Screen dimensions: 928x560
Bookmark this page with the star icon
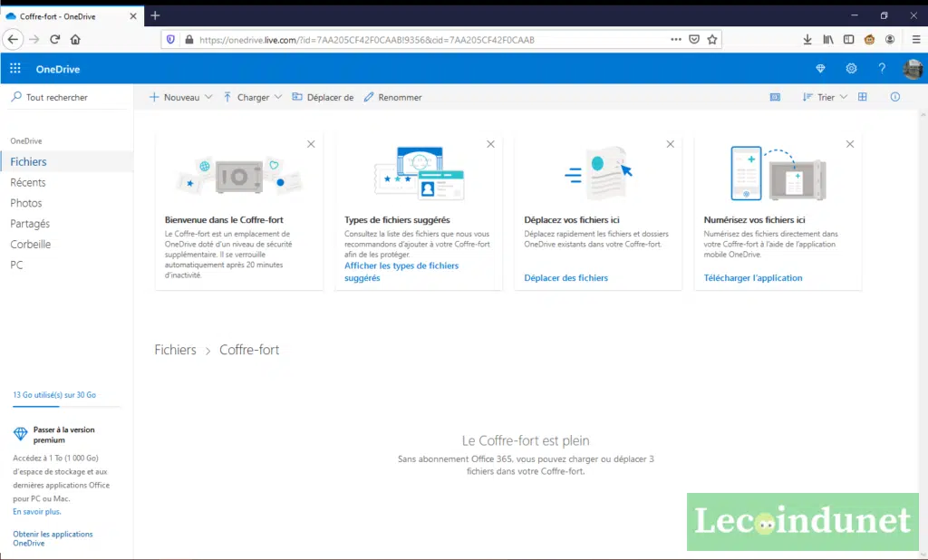click(712, 40)
